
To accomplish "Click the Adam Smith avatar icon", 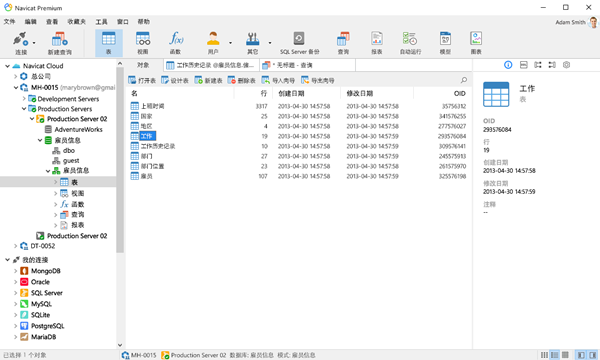I will coord(593,23).
